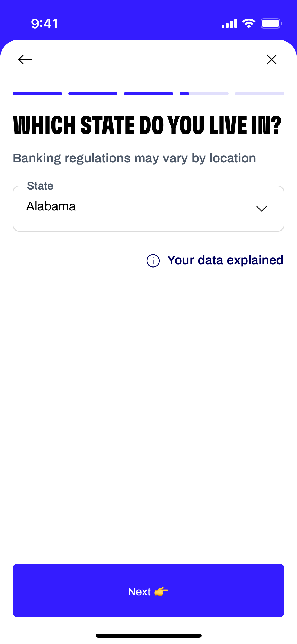Click the second progress step bar
Viewport: 297px width, 644px height.
point(93,94)
